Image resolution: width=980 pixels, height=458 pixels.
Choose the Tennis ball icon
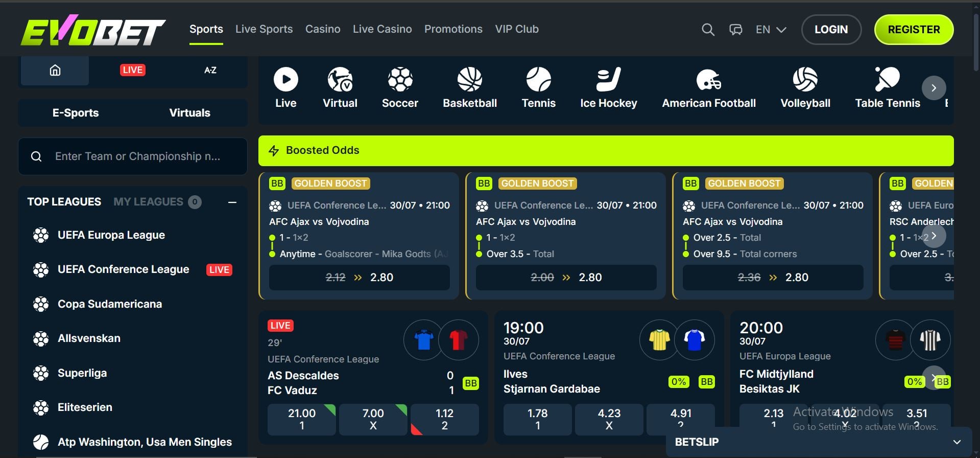click(539, 80)
